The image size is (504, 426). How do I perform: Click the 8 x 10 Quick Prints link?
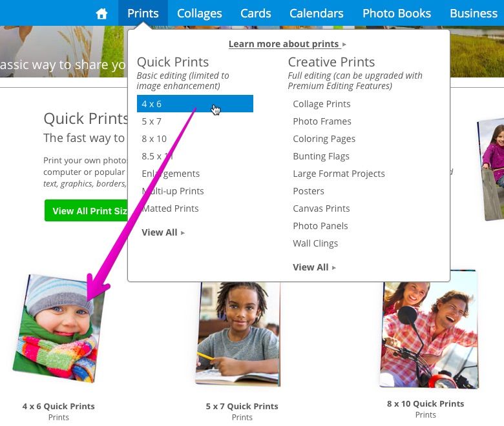click(425, 404)
